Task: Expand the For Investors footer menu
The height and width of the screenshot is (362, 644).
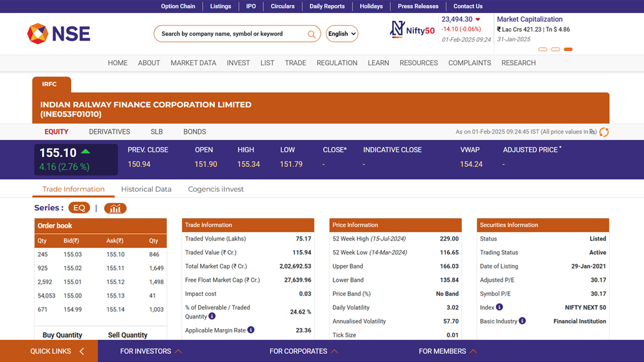Action: 151,351
